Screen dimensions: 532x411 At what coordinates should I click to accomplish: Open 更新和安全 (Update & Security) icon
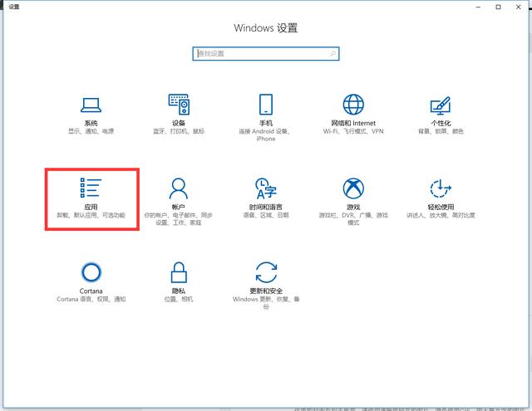[266, 272]
